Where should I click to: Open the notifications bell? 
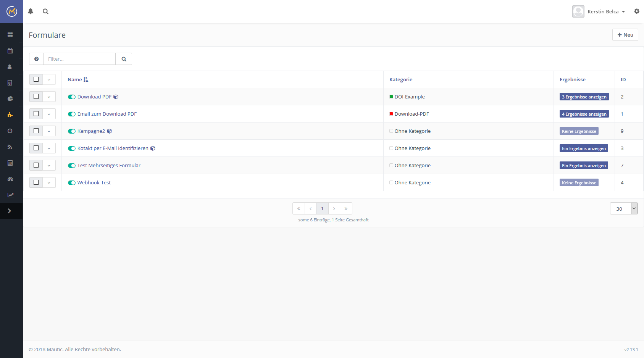[31, 11]
